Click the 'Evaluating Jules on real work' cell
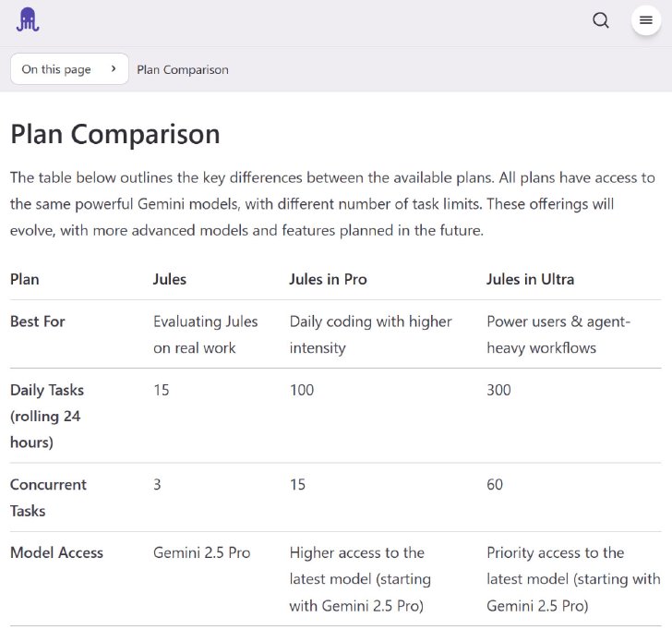 pos(206,334)
